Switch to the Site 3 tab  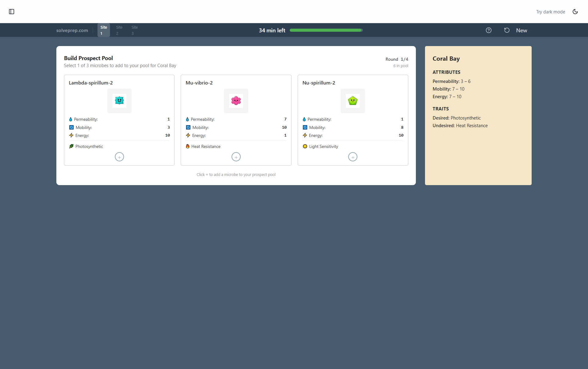(134, 30)
